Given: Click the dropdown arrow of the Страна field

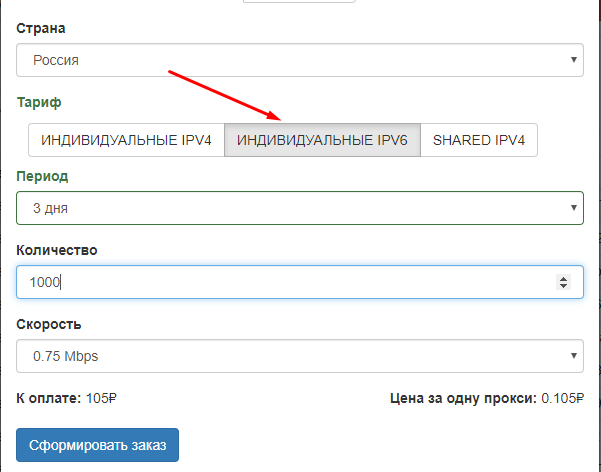Looking at the screenshot, I should click(x=574, y=60).
